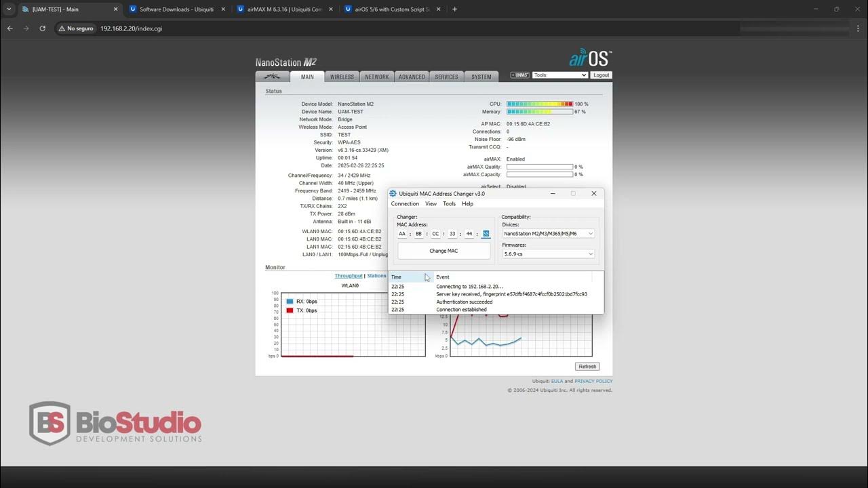
Task: Go forward in the browser
Action: point(26,28)
